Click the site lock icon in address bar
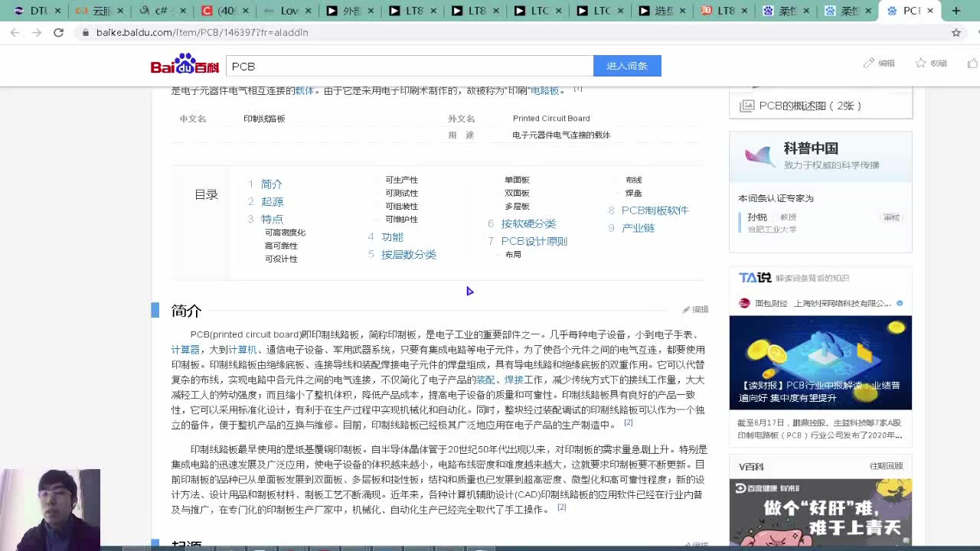Screen dimensions: 980x551 tap(85, 32)
